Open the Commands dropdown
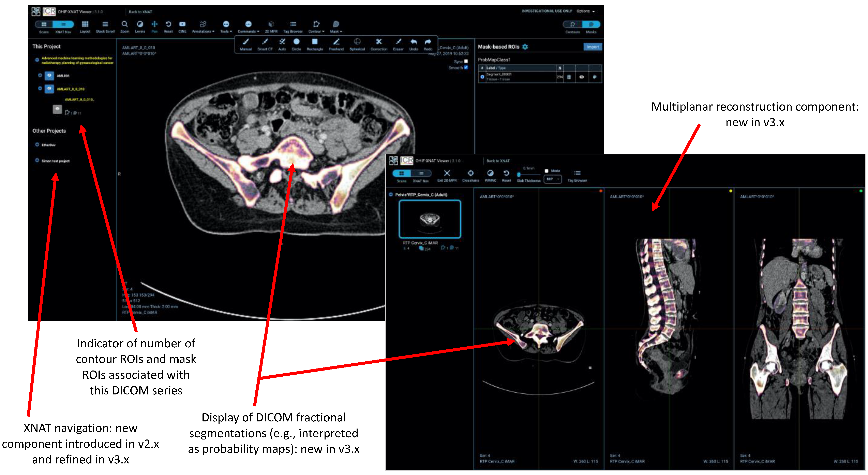The width and height of the screenshot is (868, 475). coord(248,27)
